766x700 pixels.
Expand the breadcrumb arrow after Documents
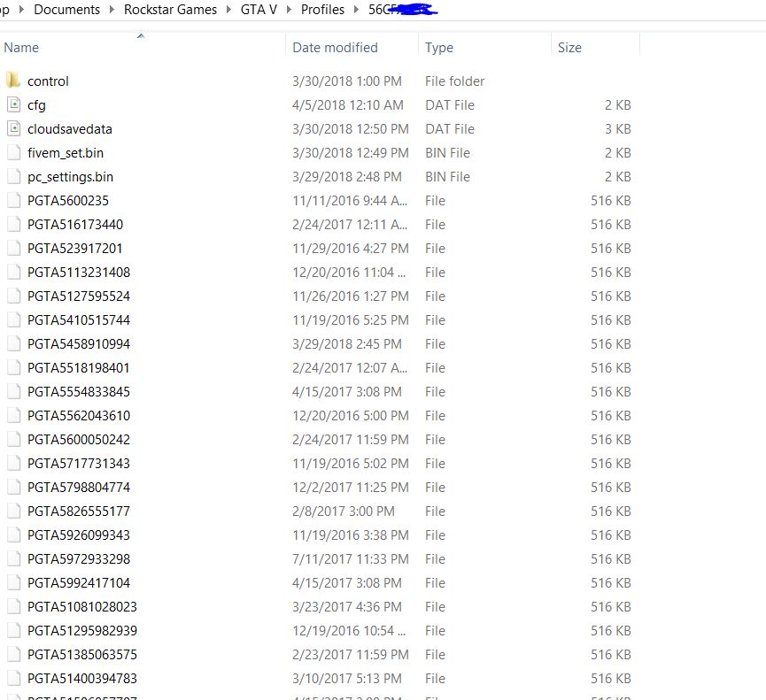tap(112, 9)
